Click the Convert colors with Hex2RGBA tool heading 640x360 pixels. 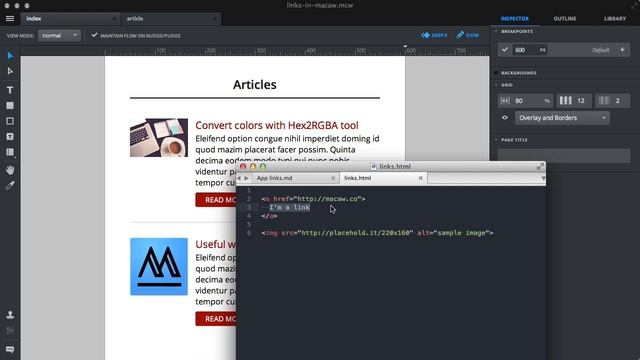(277, 125)
